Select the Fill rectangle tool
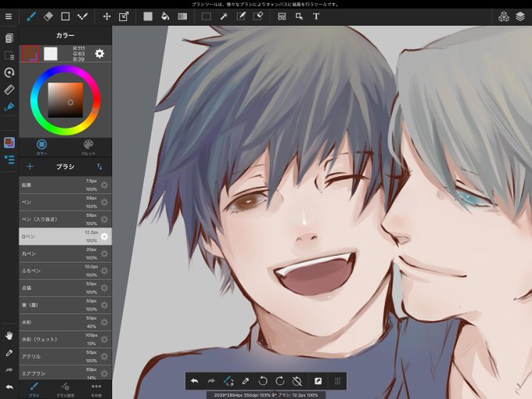The image size is (532, 399). tap(148, 16)
